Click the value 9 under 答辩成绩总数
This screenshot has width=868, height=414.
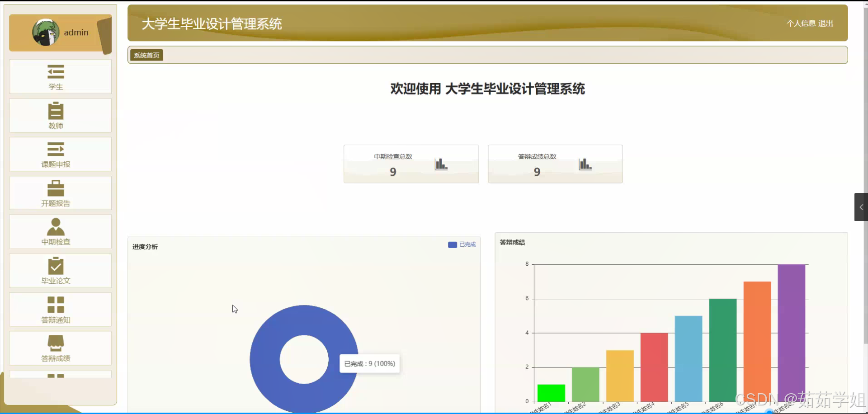tap(537, 172)
